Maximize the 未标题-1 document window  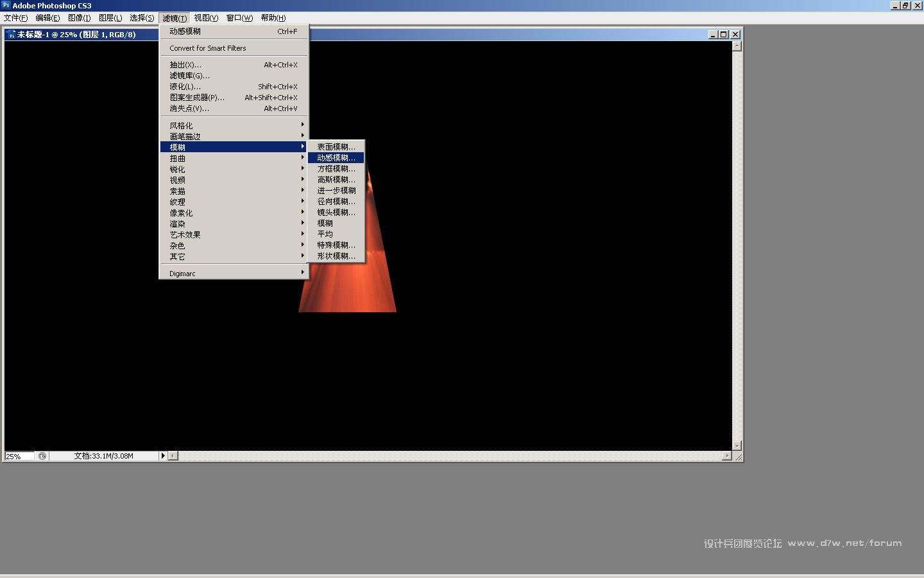(724, 35)
